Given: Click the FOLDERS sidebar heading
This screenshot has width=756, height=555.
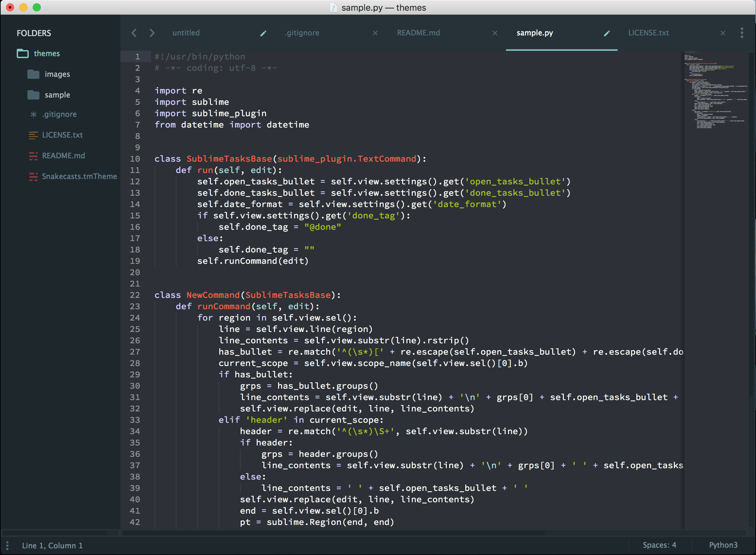Looking at the screenshot, I should pos(34,33).
